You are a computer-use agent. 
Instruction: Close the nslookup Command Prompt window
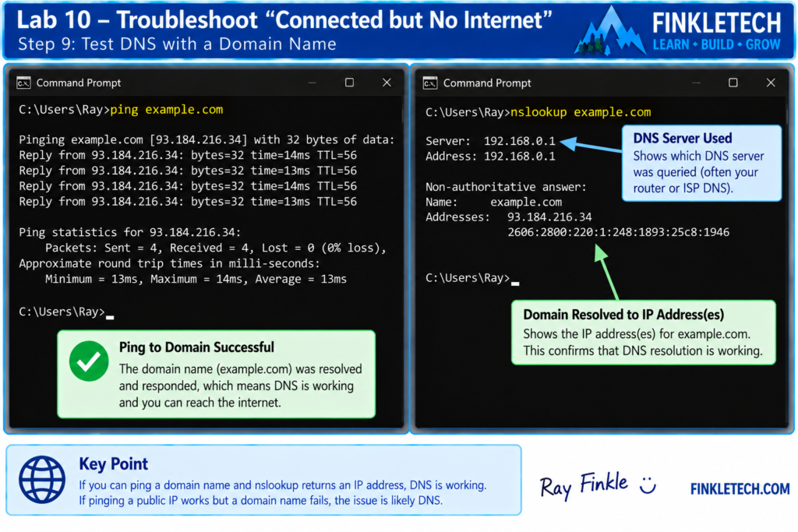[x=771, y=83]
